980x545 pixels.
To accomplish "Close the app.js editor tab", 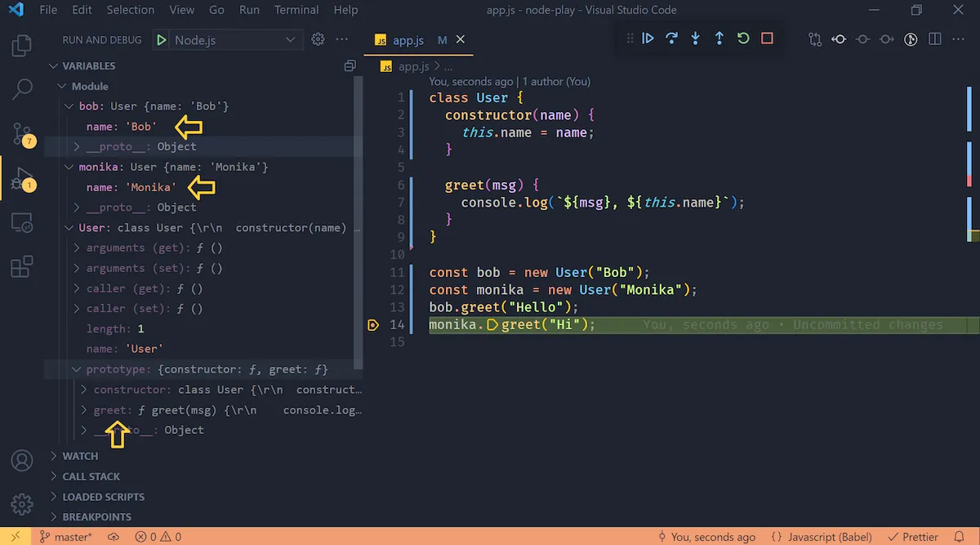I will 460,39.
